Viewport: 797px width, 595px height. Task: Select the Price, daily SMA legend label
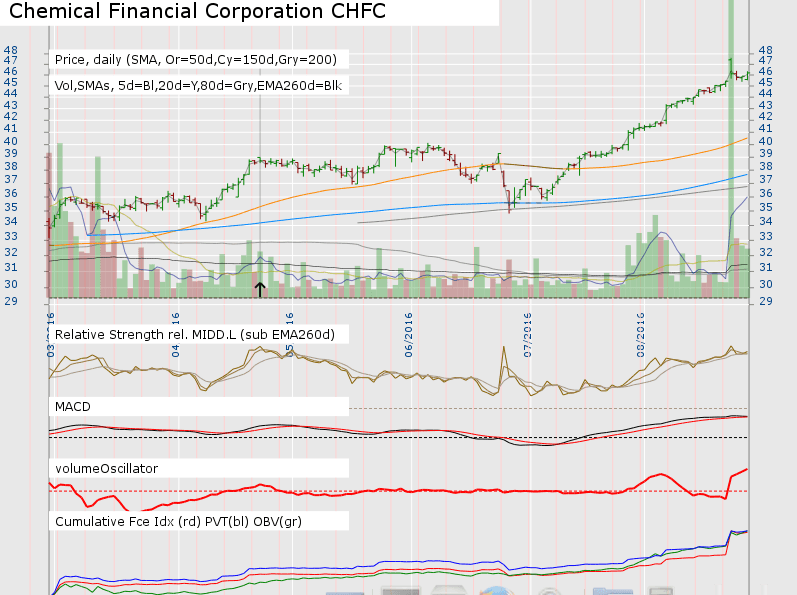[x=196, y=60]
